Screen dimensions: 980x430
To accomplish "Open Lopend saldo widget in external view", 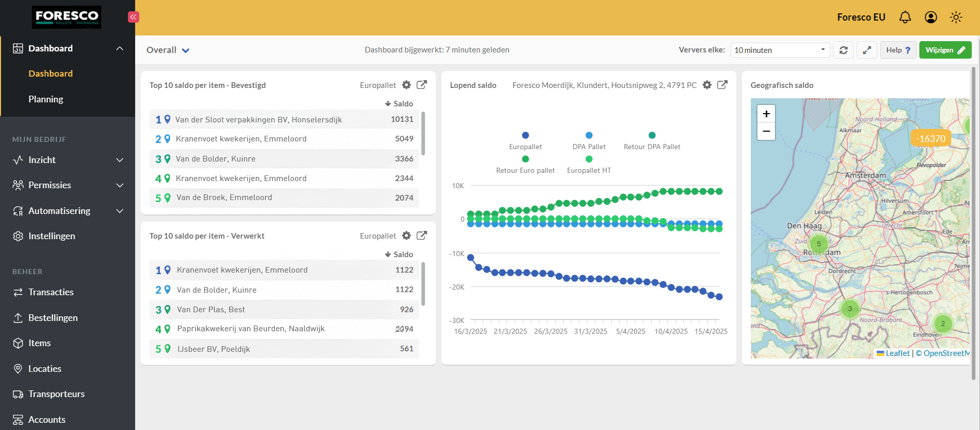I will (722, 85).
